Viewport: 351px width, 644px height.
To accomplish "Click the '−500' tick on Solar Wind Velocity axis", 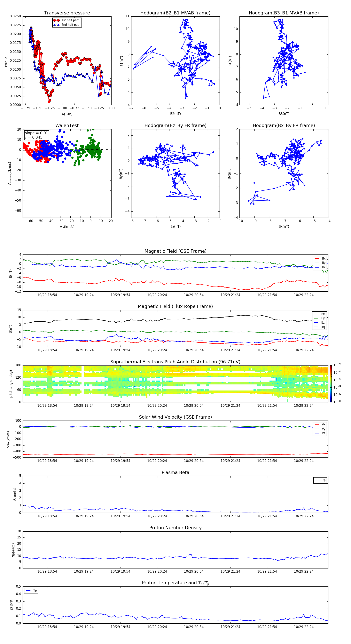I will tap(17, 457).
